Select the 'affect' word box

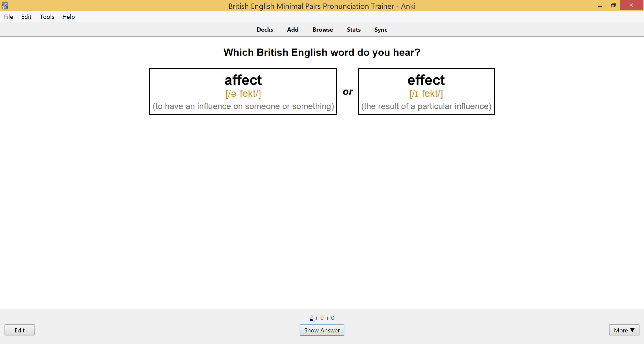(x=243, y=91)
